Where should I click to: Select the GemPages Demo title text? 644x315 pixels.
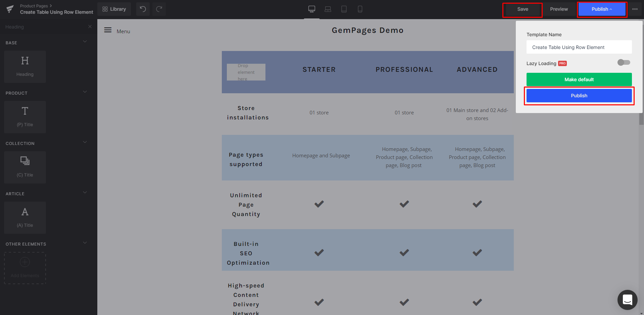368,30
